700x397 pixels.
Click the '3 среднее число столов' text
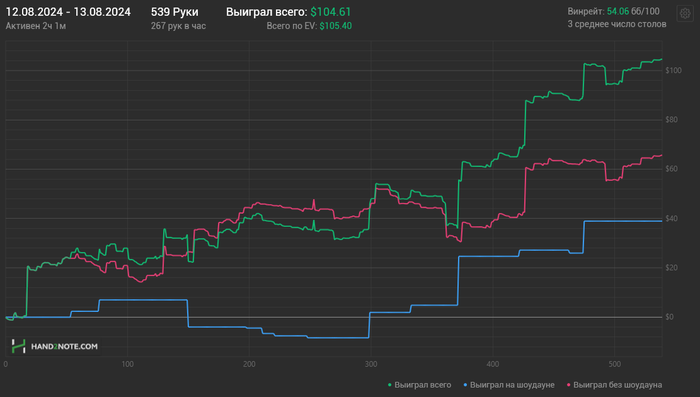click(x=617, y=24)
